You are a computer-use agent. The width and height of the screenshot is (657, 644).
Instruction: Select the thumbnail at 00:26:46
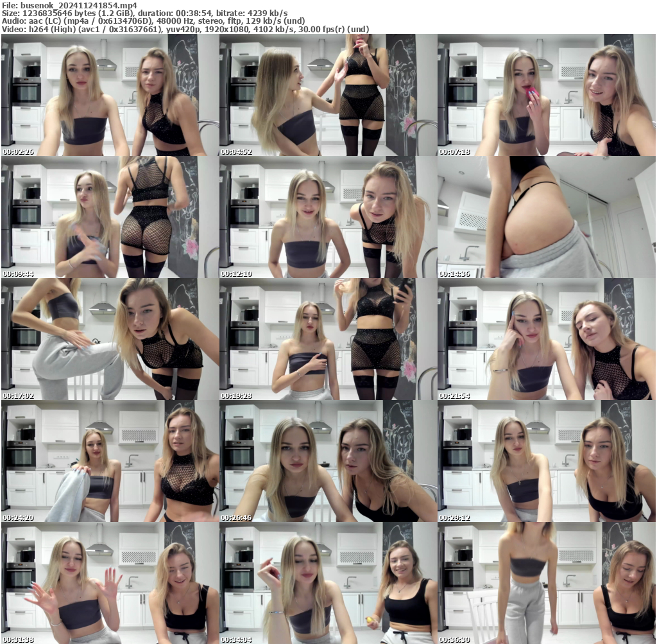(x=328, y=459)
